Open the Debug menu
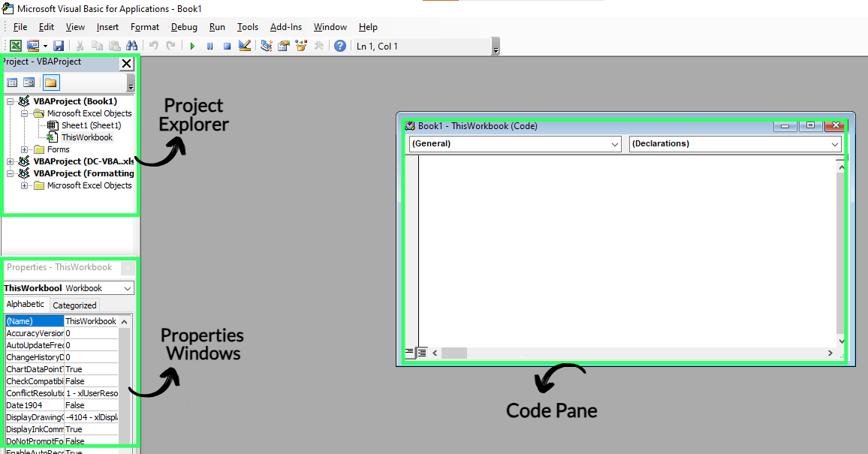The height and width of the screenshot is (454, 868). pos(184,27)
